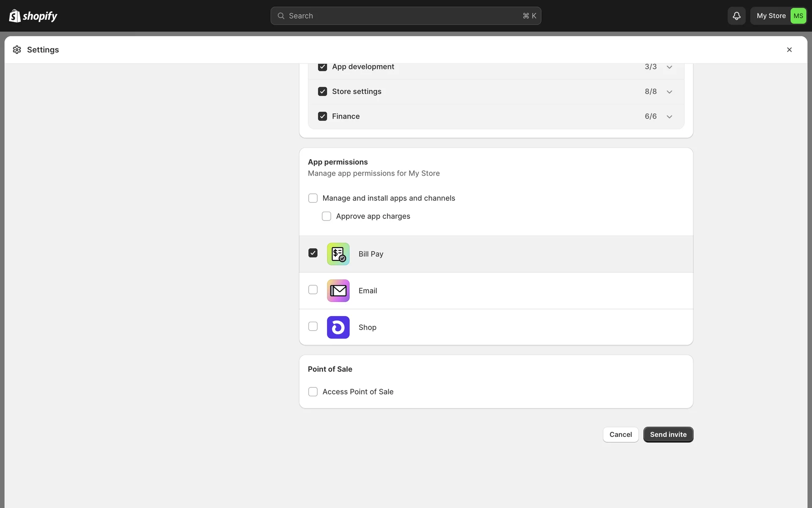Viewport: 812px width, 508px height.
Task: Check Access Point of Sale
Action: pyautogui.click(x=313, y=392)
